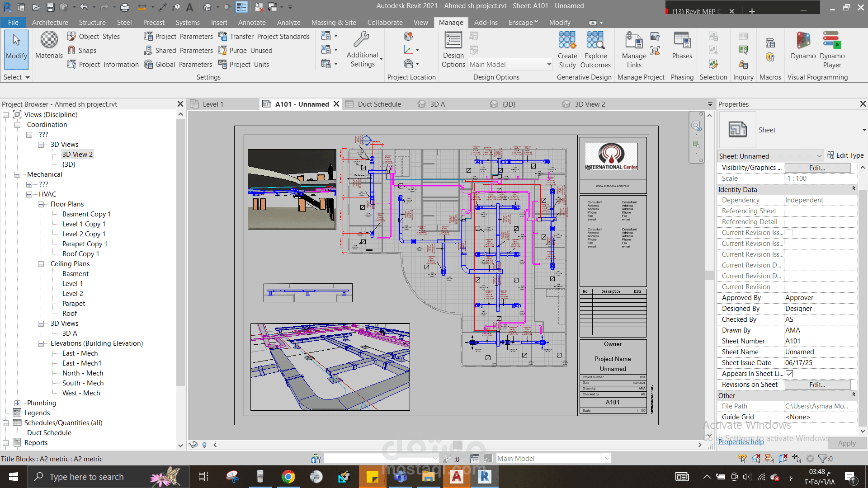Click Print in quick access toolbar
Image resolution: width=868 pixels, height=488 pixels.
point(125,7)
